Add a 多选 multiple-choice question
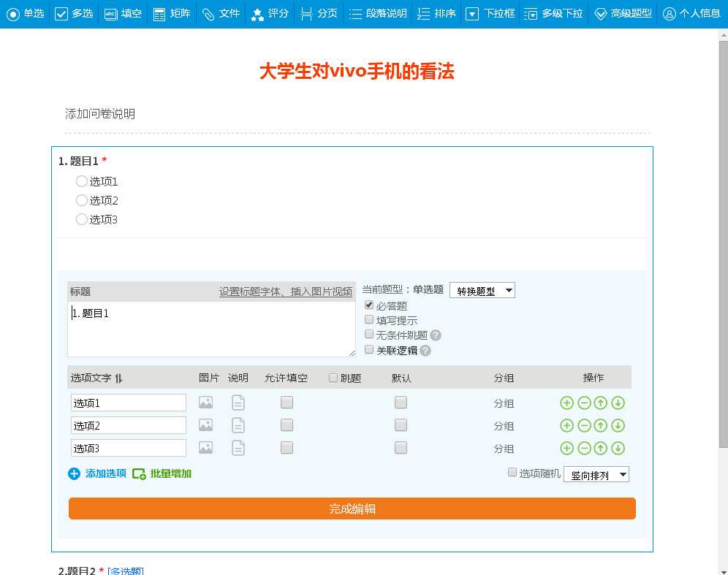 point(75,13)
